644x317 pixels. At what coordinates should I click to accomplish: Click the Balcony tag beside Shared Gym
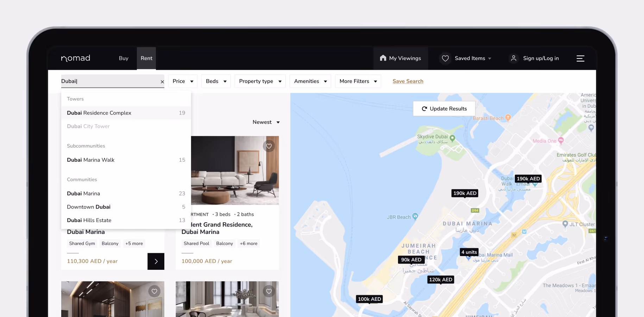pos(110,244)
